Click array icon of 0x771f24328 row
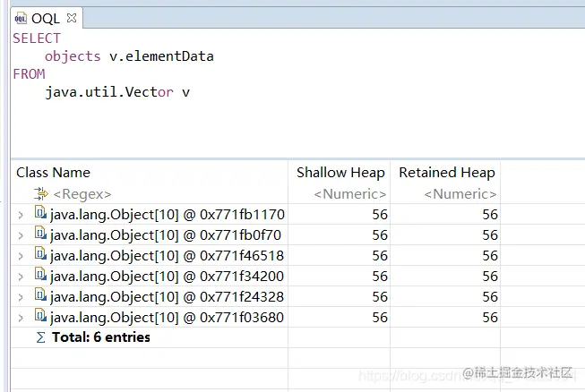585x392 pixels. click(x=40, y=294)
